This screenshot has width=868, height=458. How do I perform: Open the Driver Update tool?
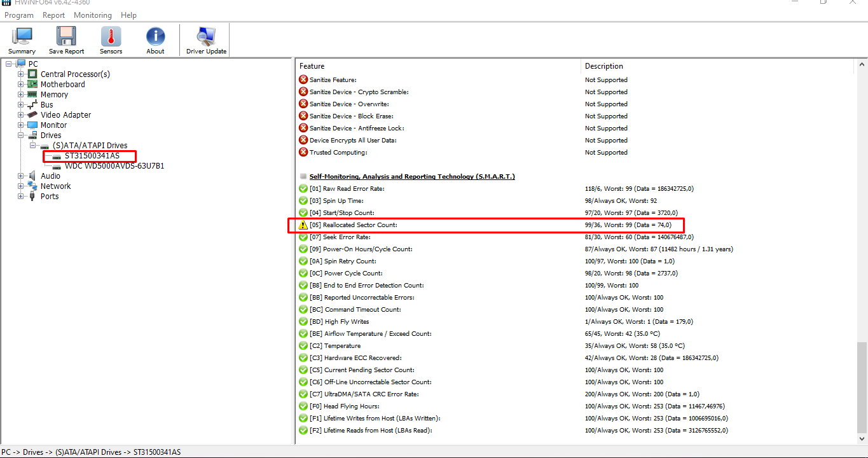click(206, 39)
